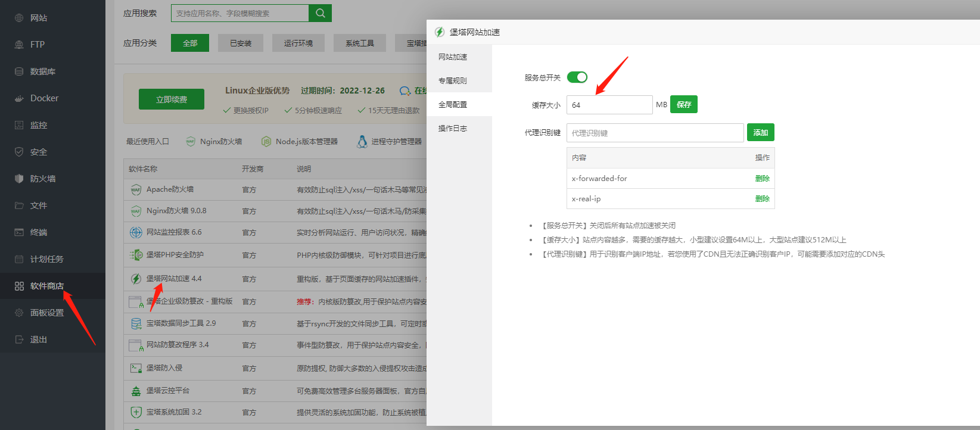Click the 网站 globe icon in sidebar
The width and height of the screenshot is (980, 430).
pyautogui.click(x=19, y=18)
